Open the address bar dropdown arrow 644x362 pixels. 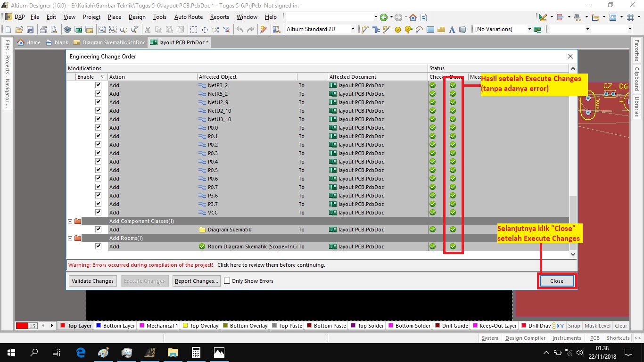[376, 17]
